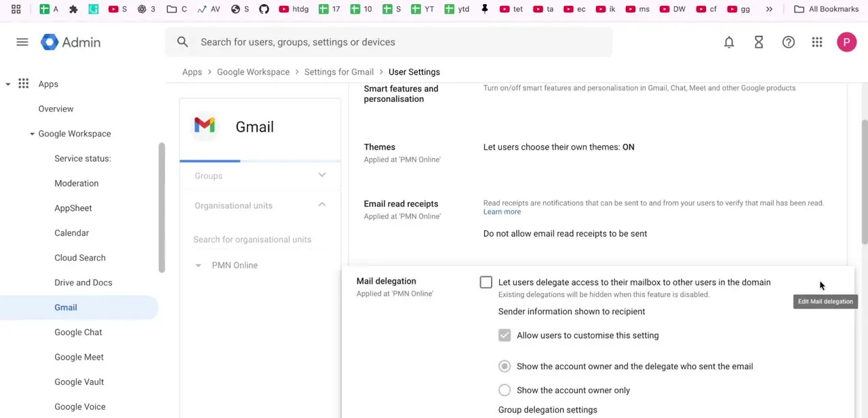Open Google Workspace breadcrumb link
This screenshot has height=418, width=868.
tap(253, 72)
